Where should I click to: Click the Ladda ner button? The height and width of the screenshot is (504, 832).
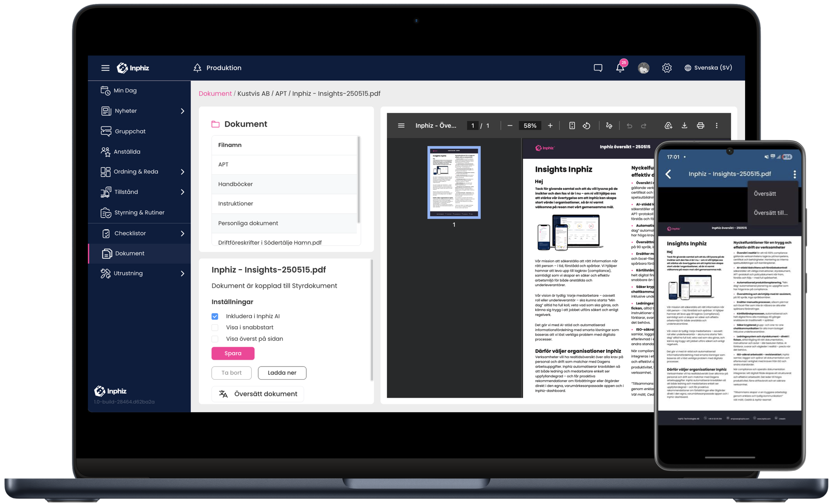pos(282,373)
